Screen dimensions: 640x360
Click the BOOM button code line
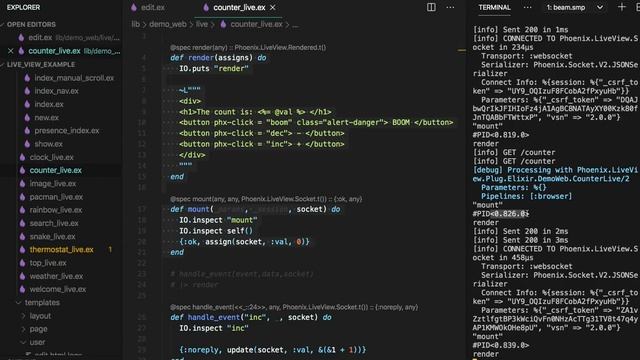pyautogui.click(x=316, y=122)
